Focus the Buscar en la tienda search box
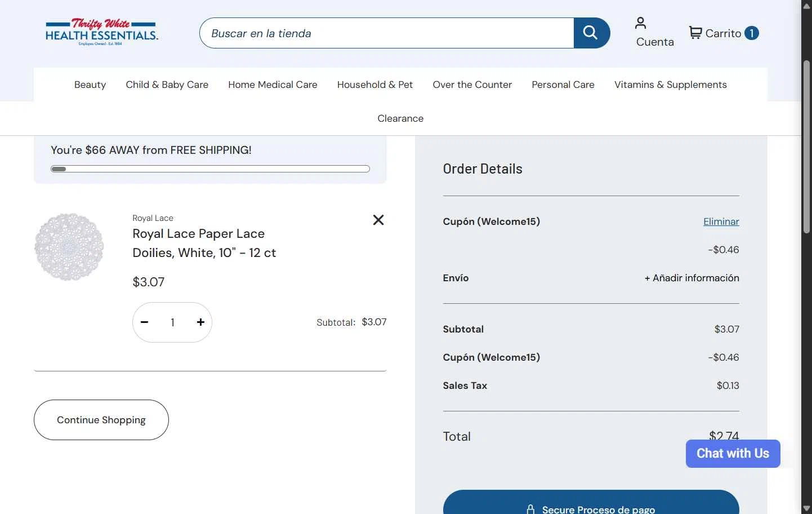 pyautogui.click(x=387, y=33)
